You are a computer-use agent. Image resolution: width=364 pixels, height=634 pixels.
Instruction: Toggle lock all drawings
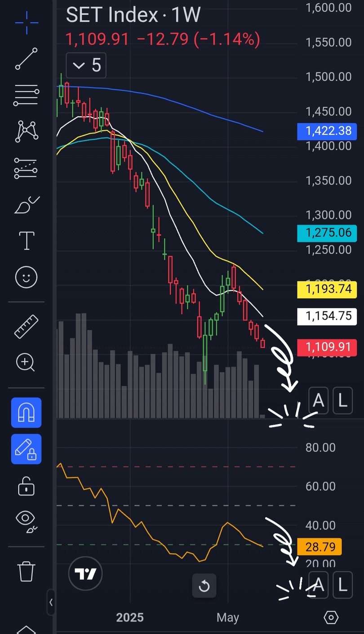point(26,486)
